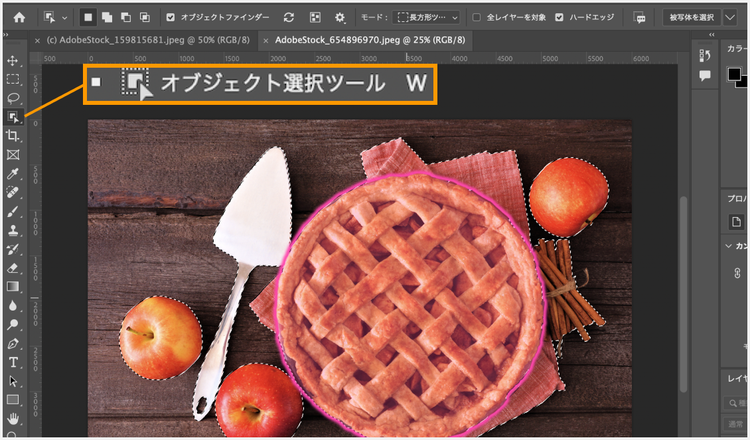
Task: Select the Path Selection tool
Action: click(x=13, y=381)
